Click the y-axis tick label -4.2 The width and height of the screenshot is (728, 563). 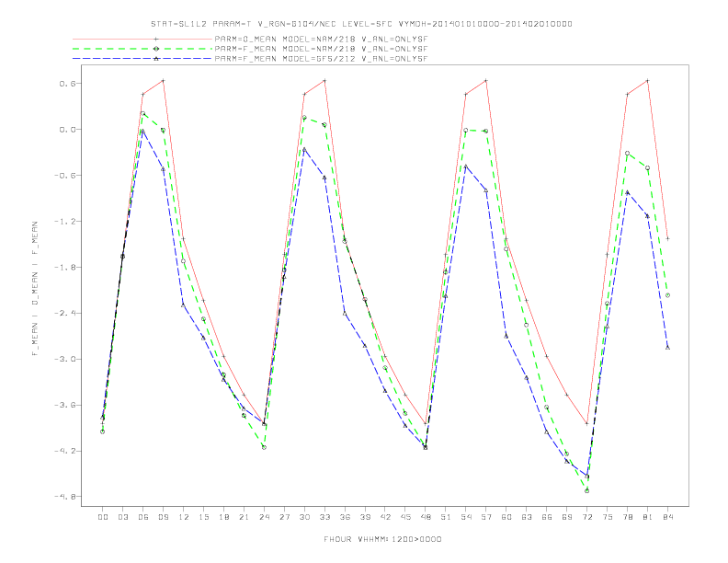64,452
